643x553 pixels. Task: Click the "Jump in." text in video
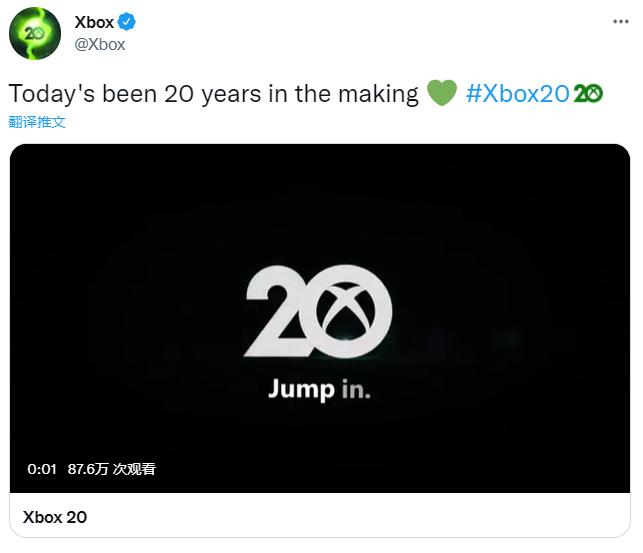coord(319,389)
